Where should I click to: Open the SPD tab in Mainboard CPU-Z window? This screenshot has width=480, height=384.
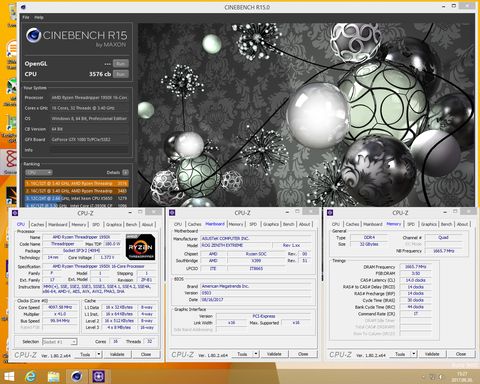tap(253, 224)
